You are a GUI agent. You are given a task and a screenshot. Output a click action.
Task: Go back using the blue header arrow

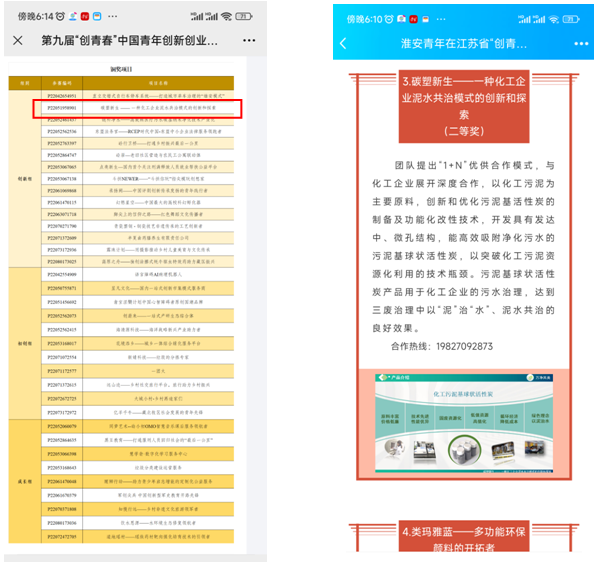point(343,43)
